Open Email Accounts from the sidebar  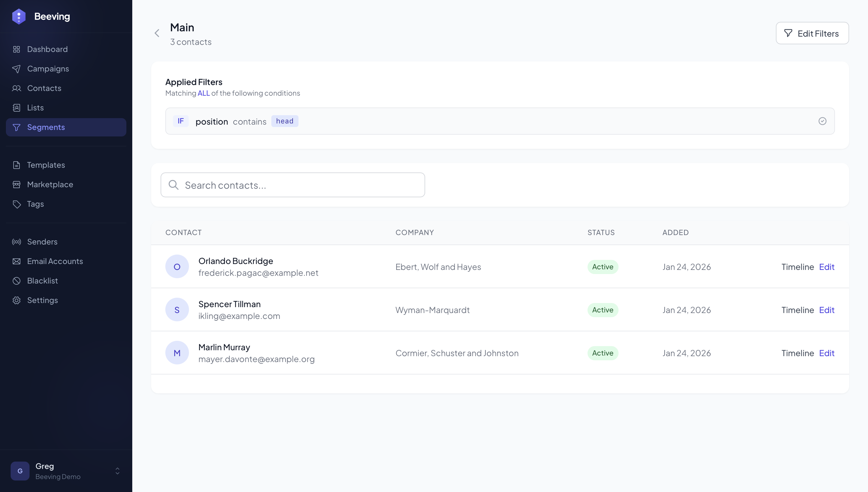56,261
